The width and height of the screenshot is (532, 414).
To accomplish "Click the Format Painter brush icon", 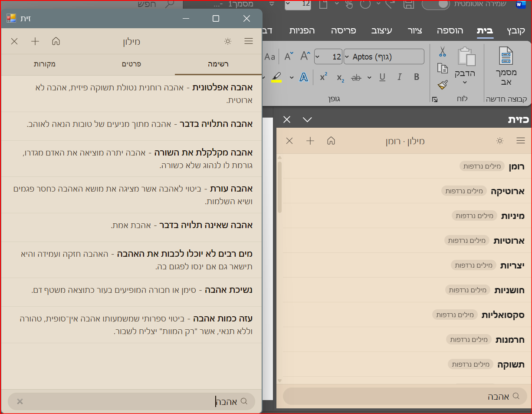I will [442, 85].
